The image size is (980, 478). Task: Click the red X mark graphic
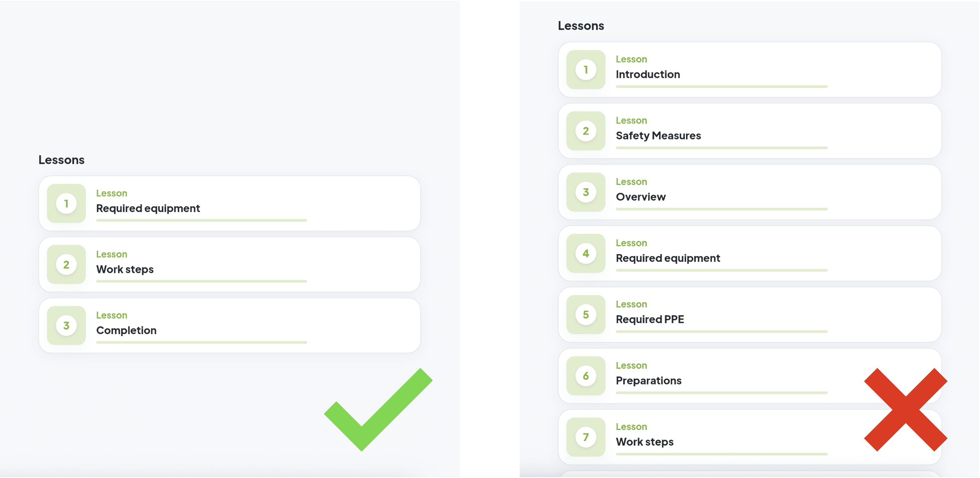(x=906, y=409)
